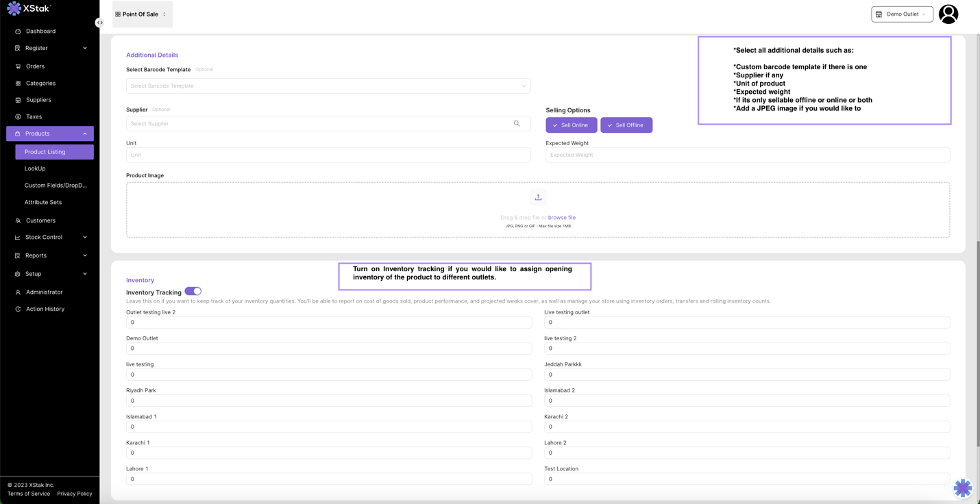Click the upload icon in Product Image
This screenshot has height=504, width=980.
(538, 197)
